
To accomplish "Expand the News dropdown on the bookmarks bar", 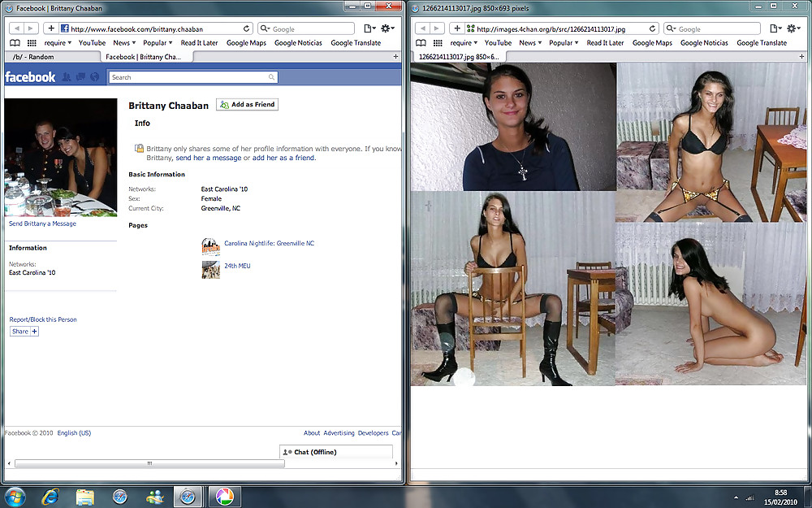I will click(123, 42).
